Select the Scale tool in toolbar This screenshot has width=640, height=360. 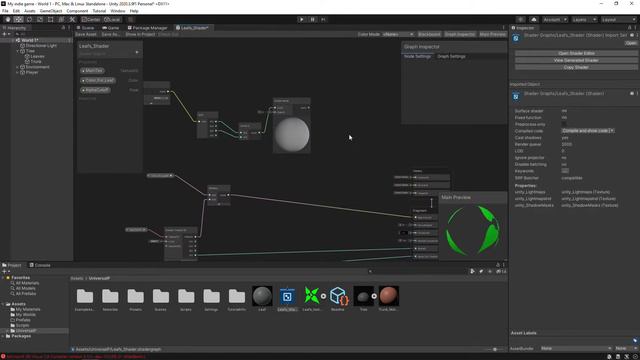coord(40,20)
